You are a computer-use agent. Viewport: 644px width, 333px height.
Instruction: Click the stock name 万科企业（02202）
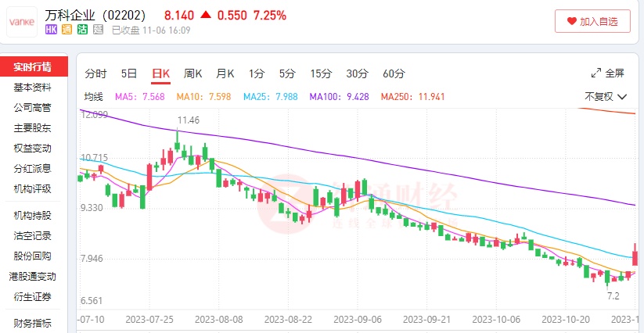tap(95, 15)
